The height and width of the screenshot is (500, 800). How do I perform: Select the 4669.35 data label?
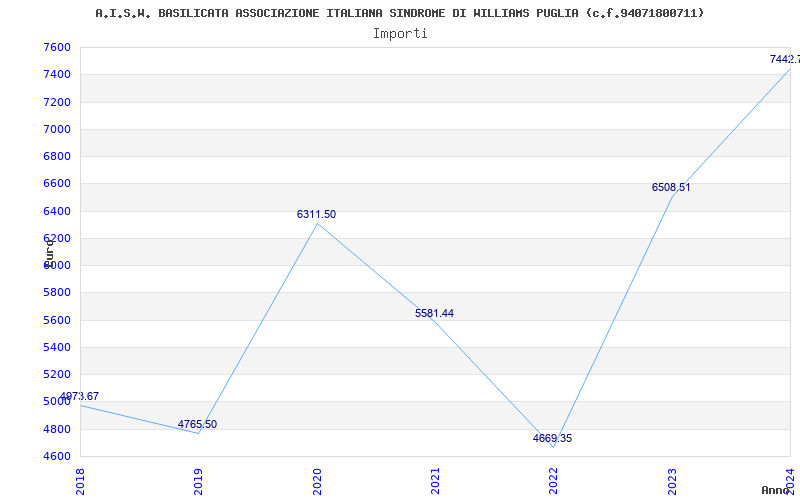click(553, 439)
